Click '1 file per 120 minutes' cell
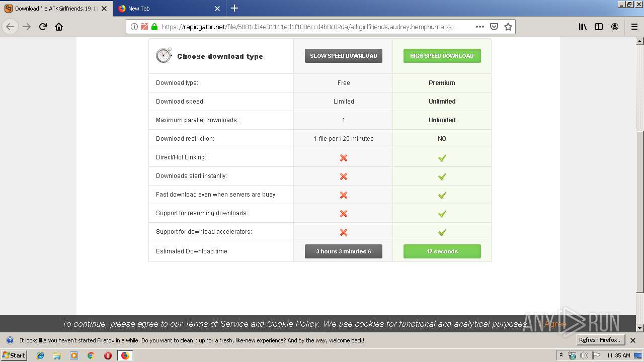644x362 pixels. tap(344, 139)
